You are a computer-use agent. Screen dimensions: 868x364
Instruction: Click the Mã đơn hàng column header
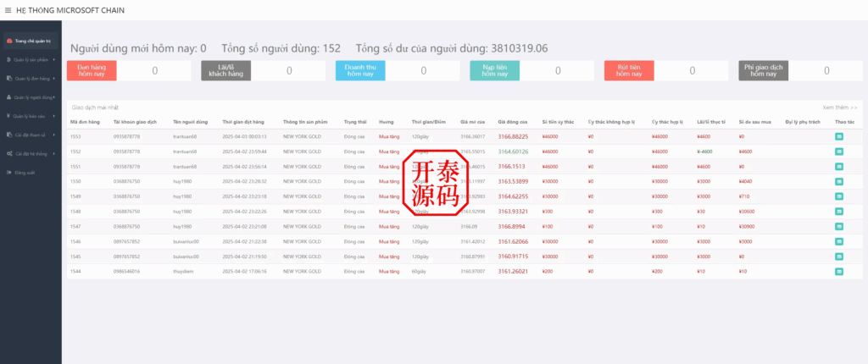pyautogui.click(x=85, y=122)
